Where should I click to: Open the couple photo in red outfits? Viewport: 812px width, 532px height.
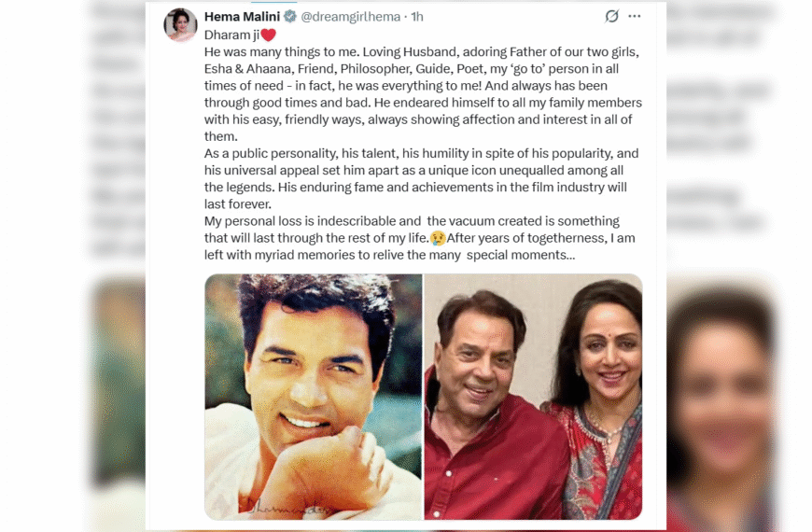pos(533,397)
